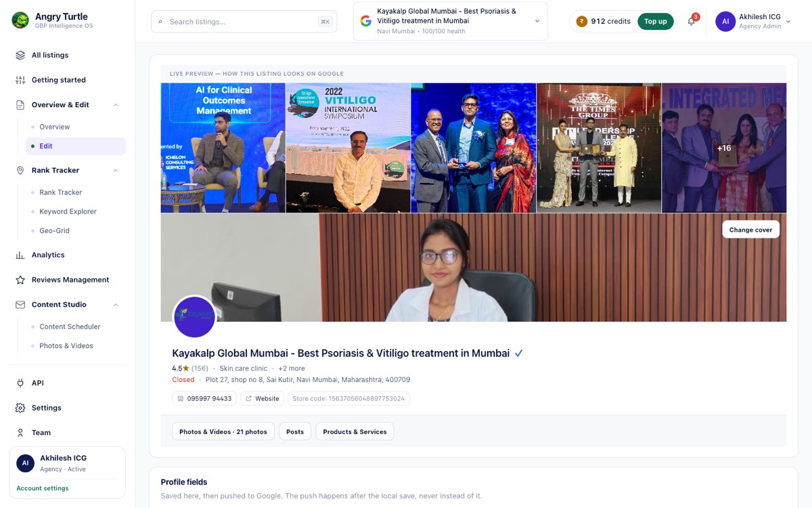Click the 095997 94433 phone chip

(x=204, y=399)
